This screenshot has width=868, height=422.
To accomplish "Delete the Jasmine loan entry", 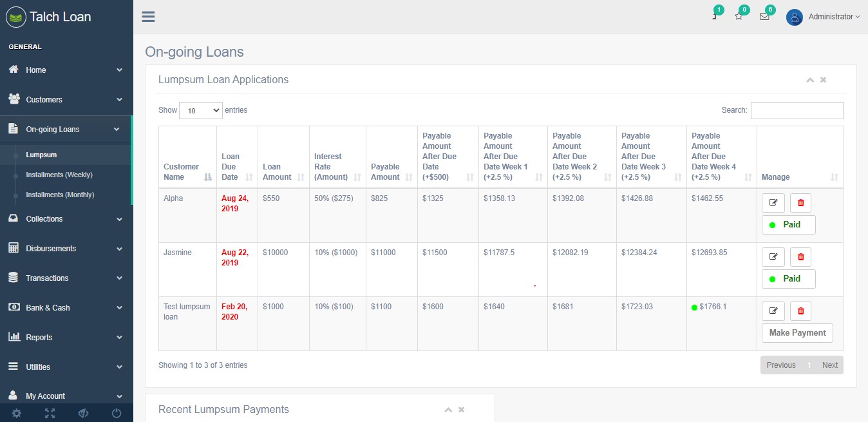I will [x=800, y=257].
